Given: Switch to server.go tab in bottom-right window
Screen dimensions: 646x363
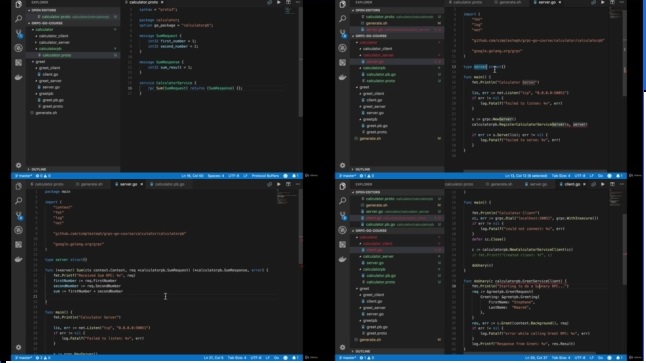Looking at the screenshot, I should point(538,184).
